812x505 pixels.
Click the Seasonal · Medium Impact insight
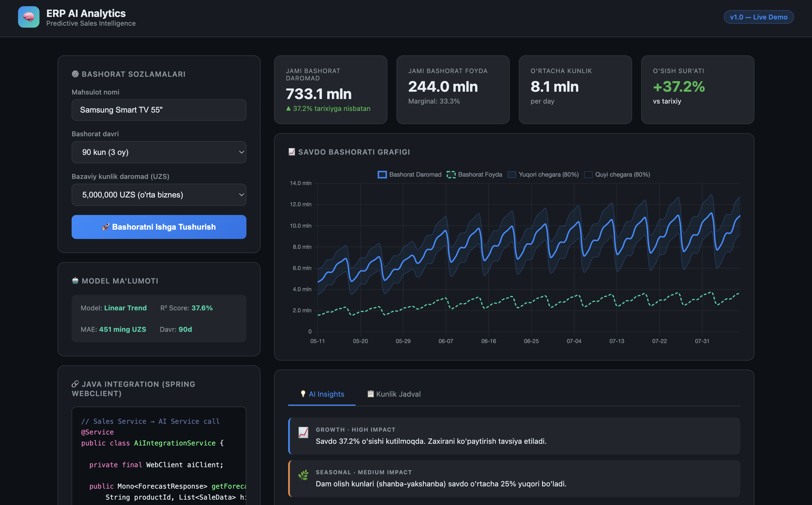point(514,478)
